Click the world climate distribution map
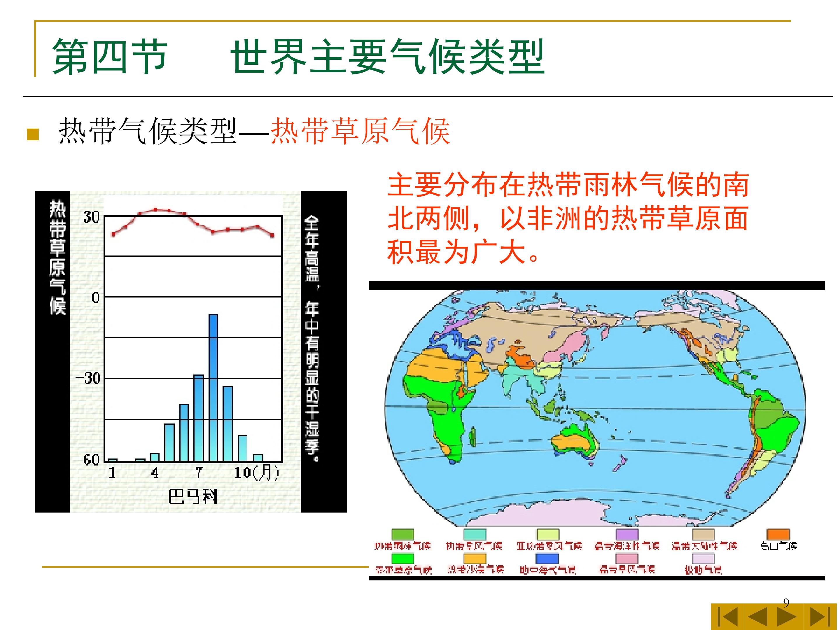The width and height of the screenshot is (840, 630). [x=596, y=408]
